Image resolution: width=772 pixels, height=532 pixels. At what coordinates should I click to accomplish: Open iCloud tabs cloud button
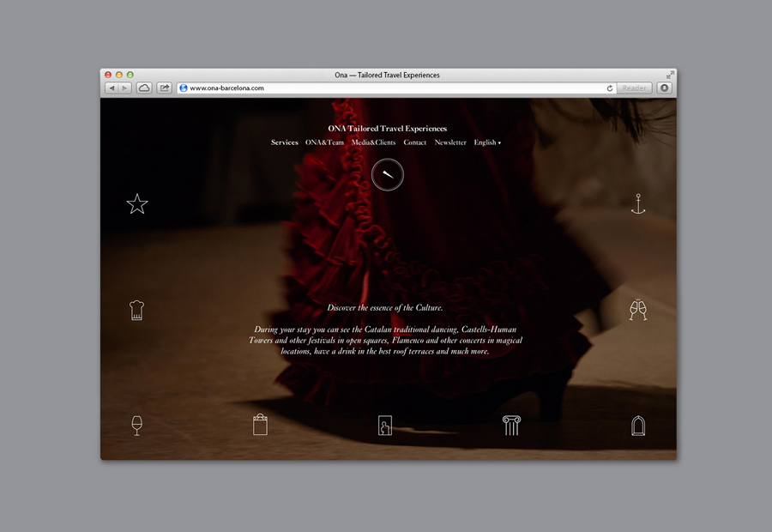[144, 88]
